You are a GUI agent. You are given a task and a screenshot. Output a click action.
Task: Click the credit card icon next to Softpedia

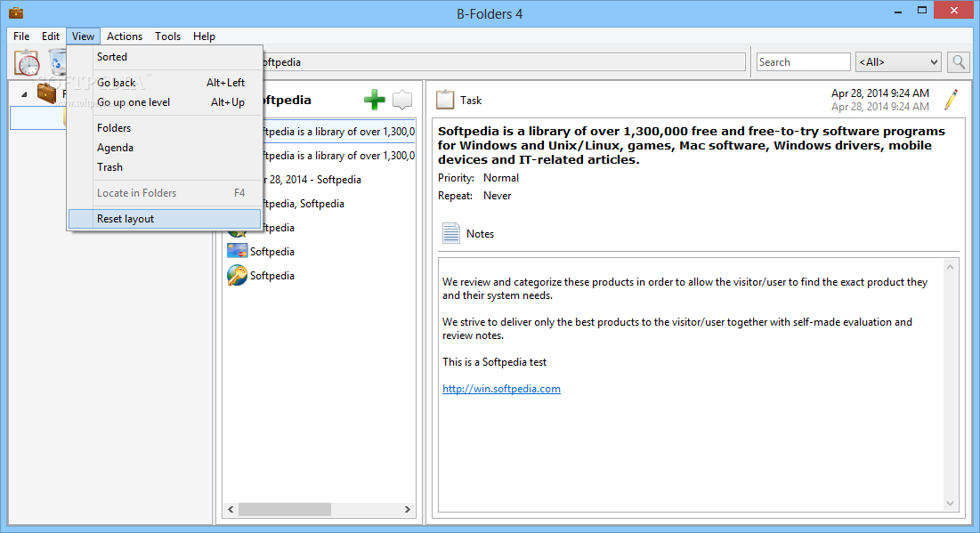237,251
